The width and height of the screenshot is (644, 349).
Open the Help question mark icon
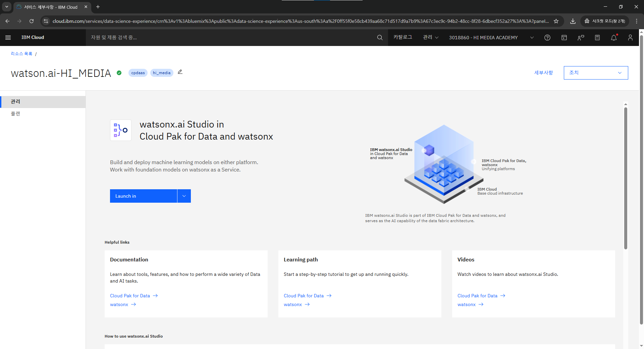547,38
